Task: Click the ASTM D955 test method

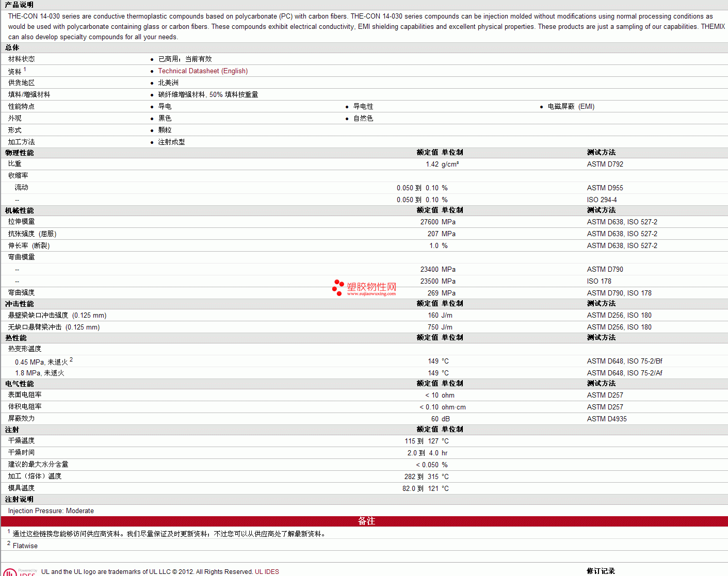Action: coord(605,188)
